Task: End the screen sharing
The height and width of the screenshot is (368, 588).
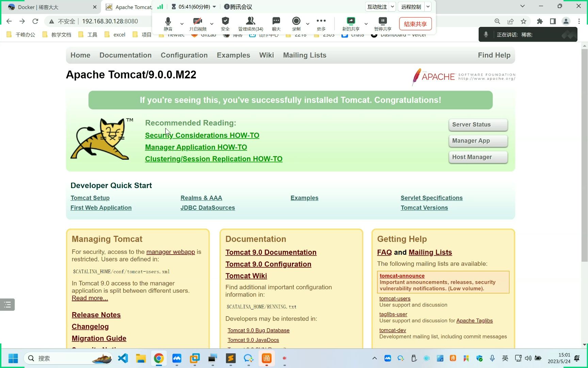Action: click(415, 24)
